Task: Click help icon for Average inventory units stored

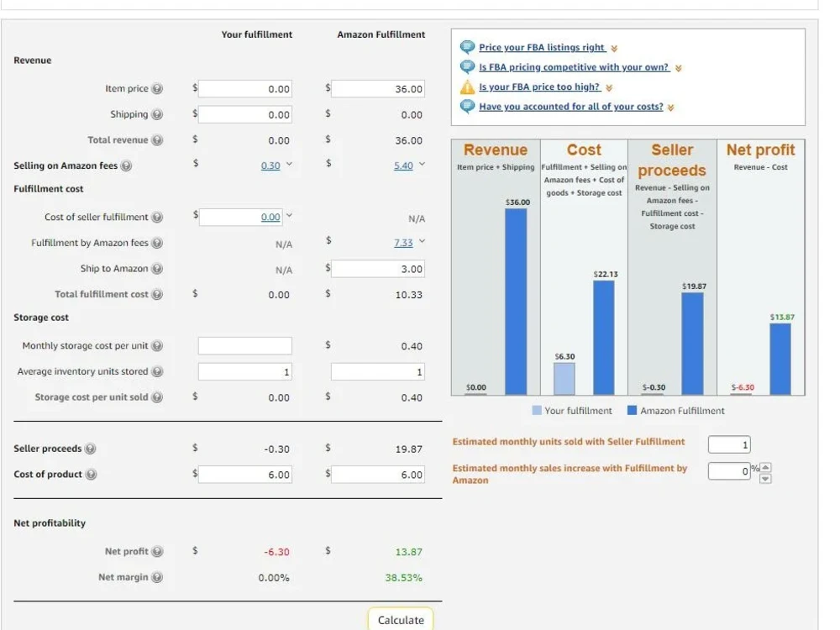Action: click(157, 372)
